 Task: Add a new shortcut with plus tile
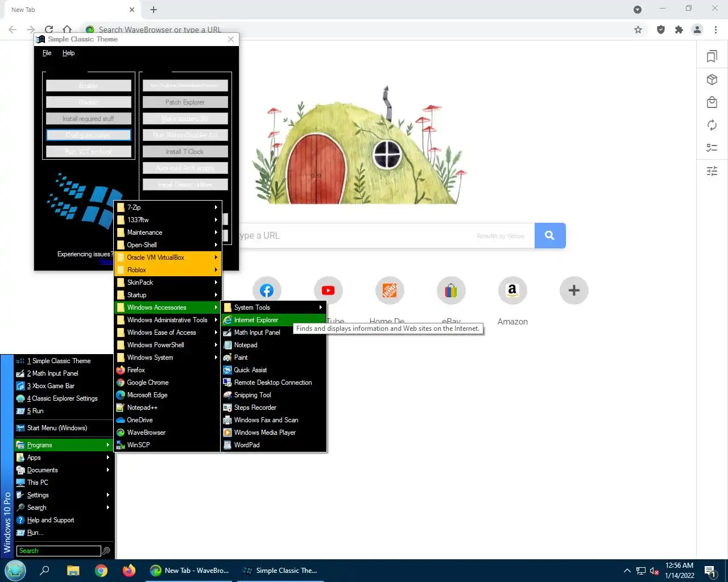[574, 290]
